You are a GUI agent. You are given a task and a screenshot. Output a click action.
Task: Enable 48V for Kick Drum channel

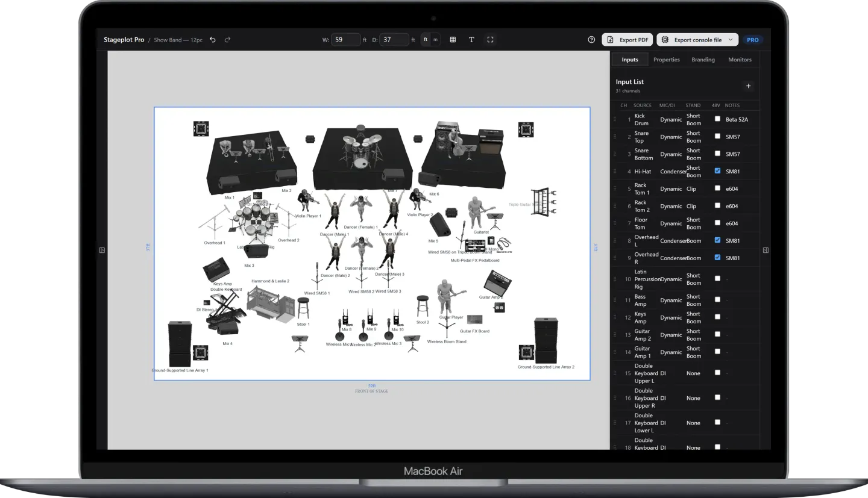tap(717, 119)
